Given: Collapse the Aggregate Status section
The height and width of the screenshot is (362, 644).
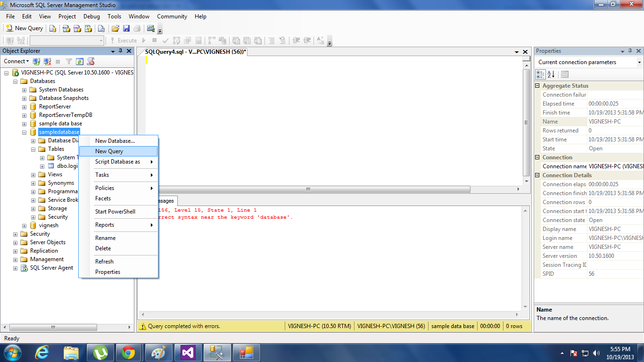Looking at the screenshot, I should pyautogui.click(x=537, y=85).
